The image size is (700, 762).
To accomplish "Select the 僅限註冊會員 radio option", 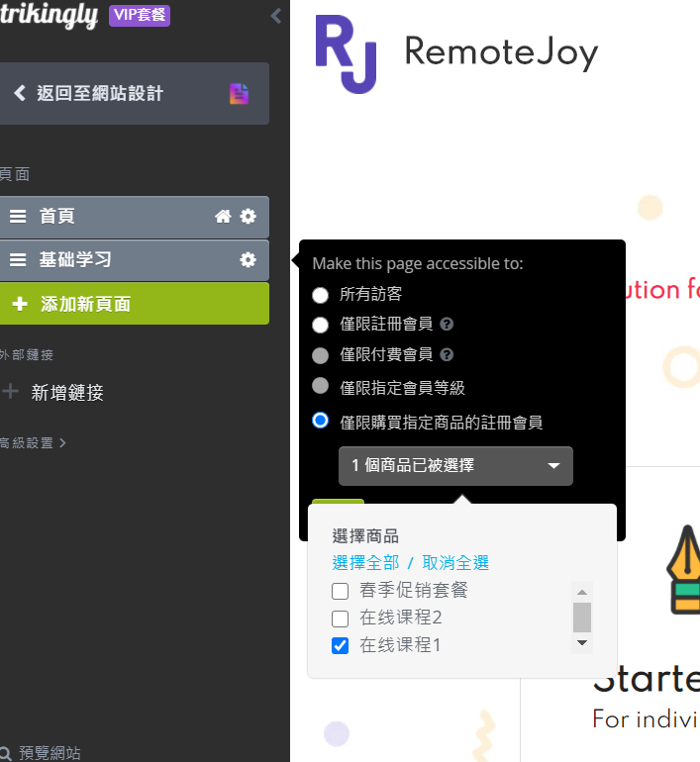I will pyautogui.click(x=321, y=325).
